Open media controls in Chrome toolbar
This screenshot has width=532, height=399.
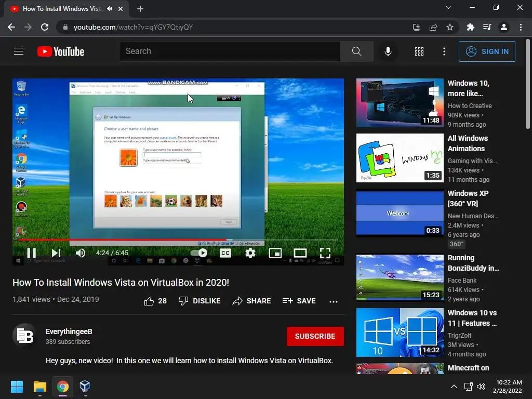[487, 27]
